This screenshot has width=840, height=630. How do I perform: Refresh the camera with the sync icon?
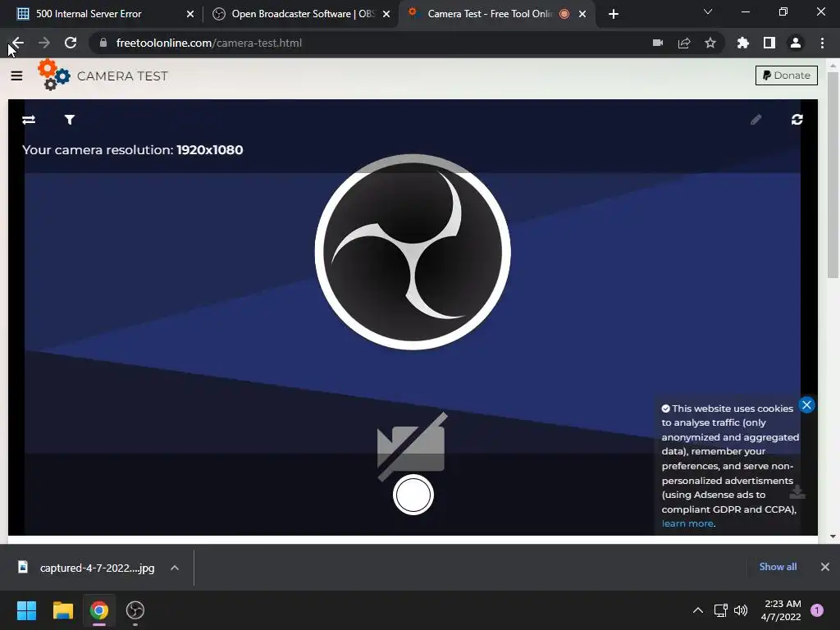pyautogui.click(x=797, y=120)
